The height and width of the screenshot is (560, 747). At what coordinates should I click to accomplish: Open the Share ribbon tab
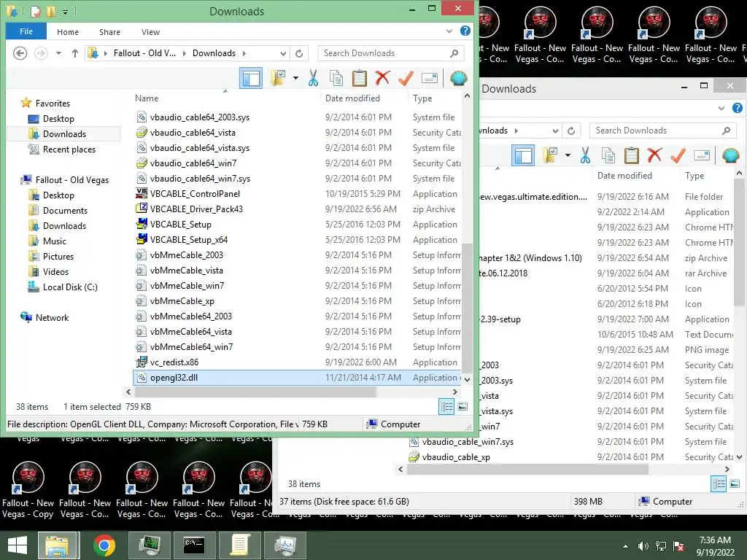[x=109, y=32]
